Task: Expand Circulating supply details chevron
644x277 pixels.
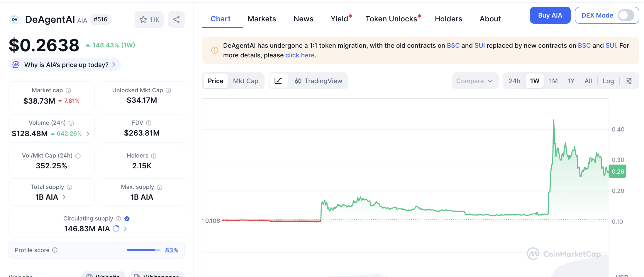Action: (x=126, y=229)
